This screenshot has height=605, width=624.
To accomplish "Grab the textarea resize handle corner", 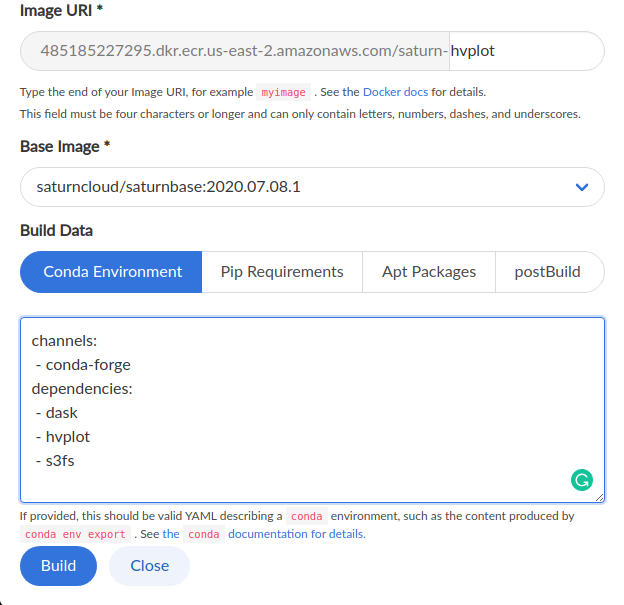I will tap(599, 498).
